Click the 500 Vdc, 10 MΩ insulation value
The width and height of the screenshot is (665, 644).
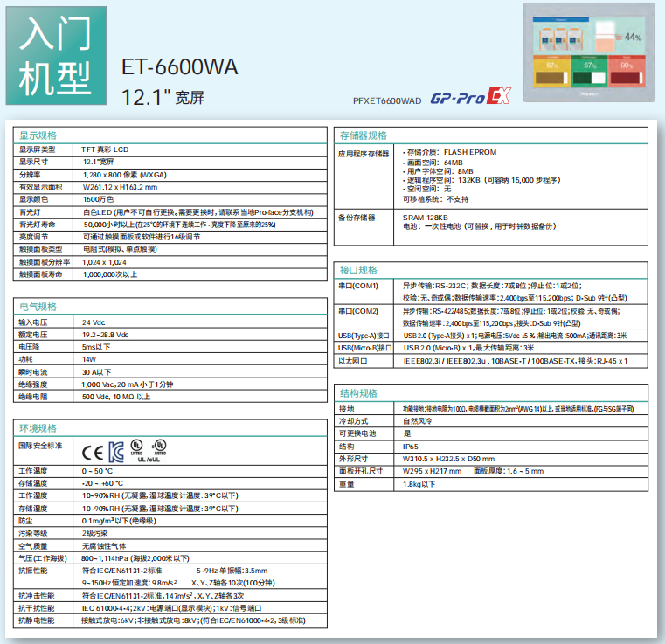pyautogui.click(x=115, y=397)
